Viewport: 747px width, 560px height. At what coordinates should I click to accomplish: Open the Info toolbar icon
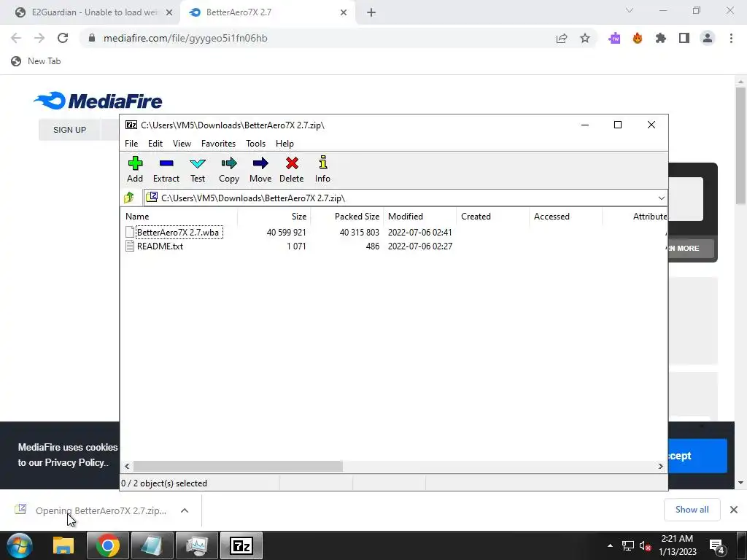tap(322, 169)
